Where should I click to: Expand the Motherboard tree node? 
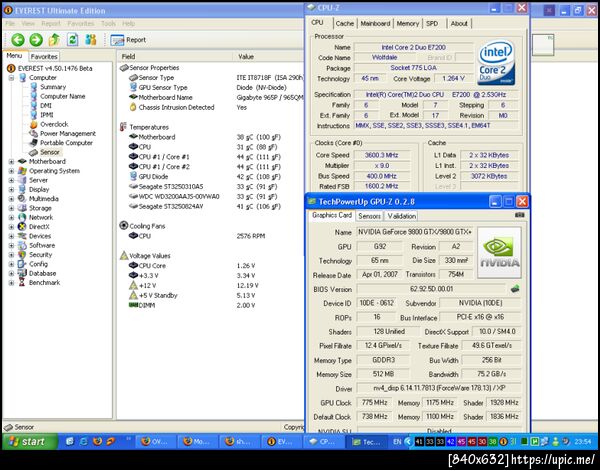pyautogui.click(x=12, y=160)
